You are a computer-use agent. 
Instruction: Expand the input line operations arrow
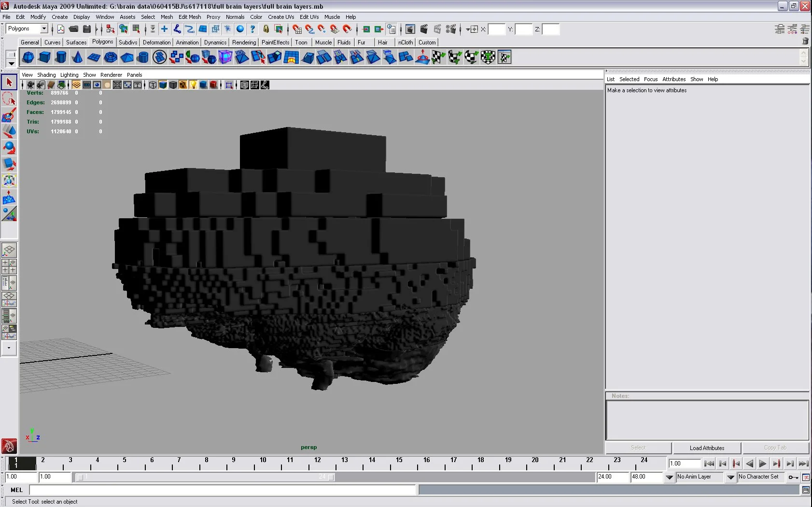pos(467,29)
